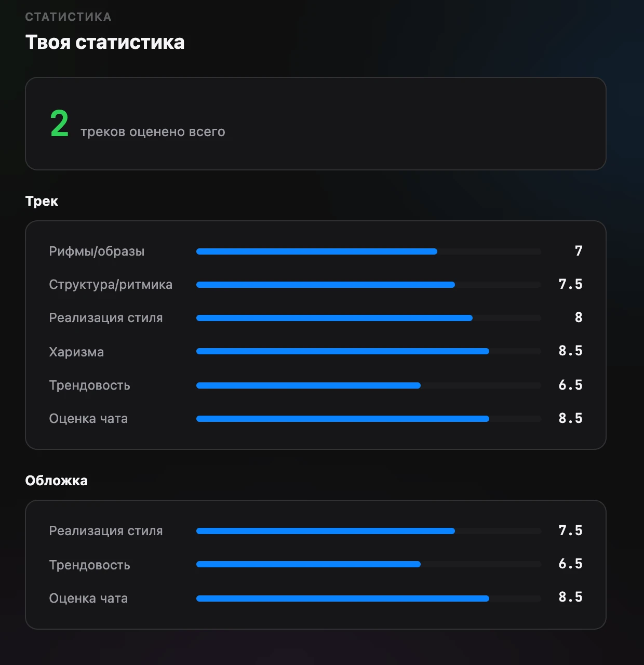644x665 pixels.
Task: Select "Оценка чата" label in Трек section
Action: (88, 419)
